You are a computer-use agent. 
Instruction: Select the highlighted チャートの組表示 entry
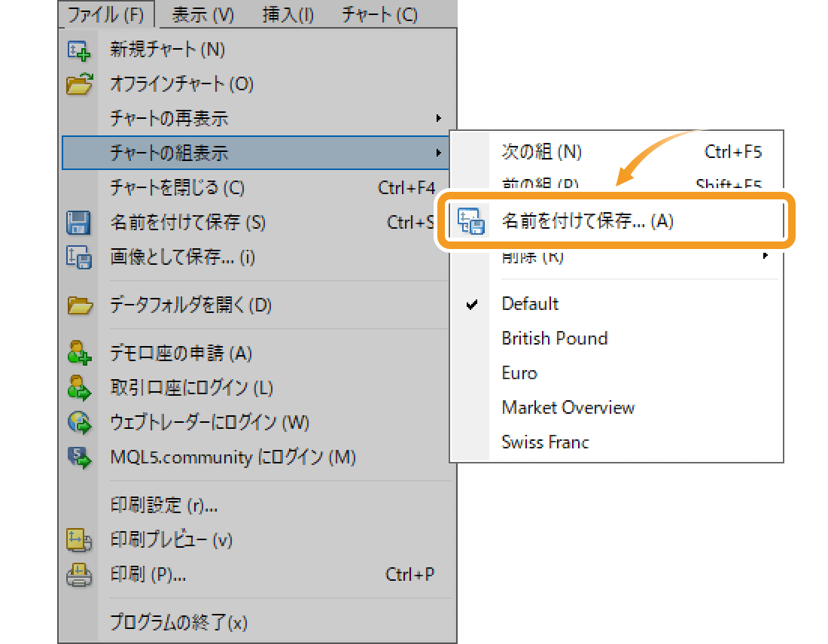[256, 153]
